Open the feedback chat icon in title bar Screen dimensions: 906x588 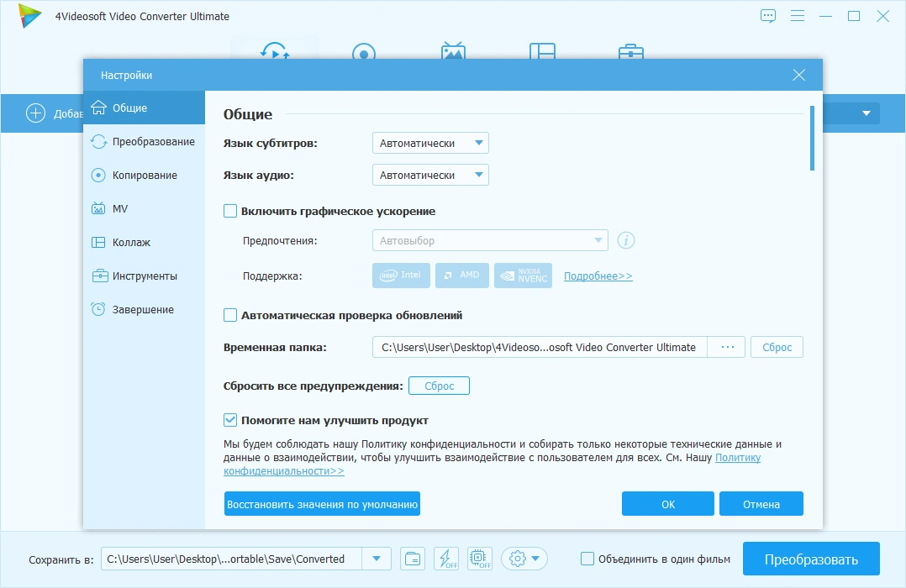pyautogui.click(x=768, y=16)
